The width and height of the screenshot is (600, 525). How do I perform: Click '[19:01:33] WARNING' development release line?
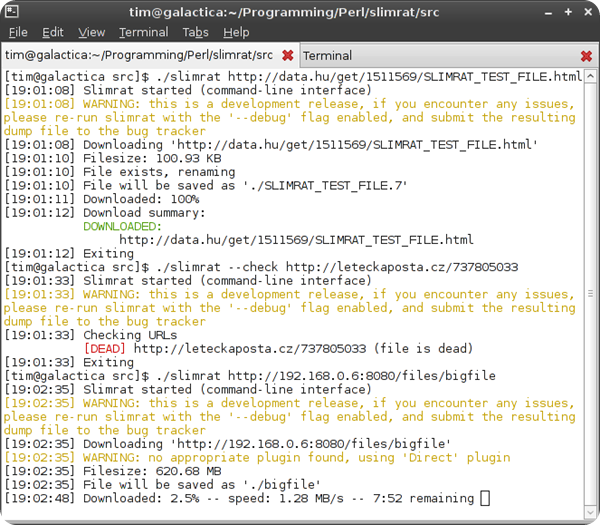coord(289,294)
